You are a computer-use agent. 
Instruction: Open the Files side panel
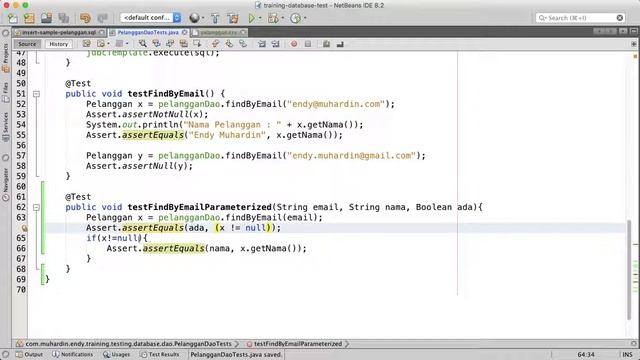pos(5,93)
